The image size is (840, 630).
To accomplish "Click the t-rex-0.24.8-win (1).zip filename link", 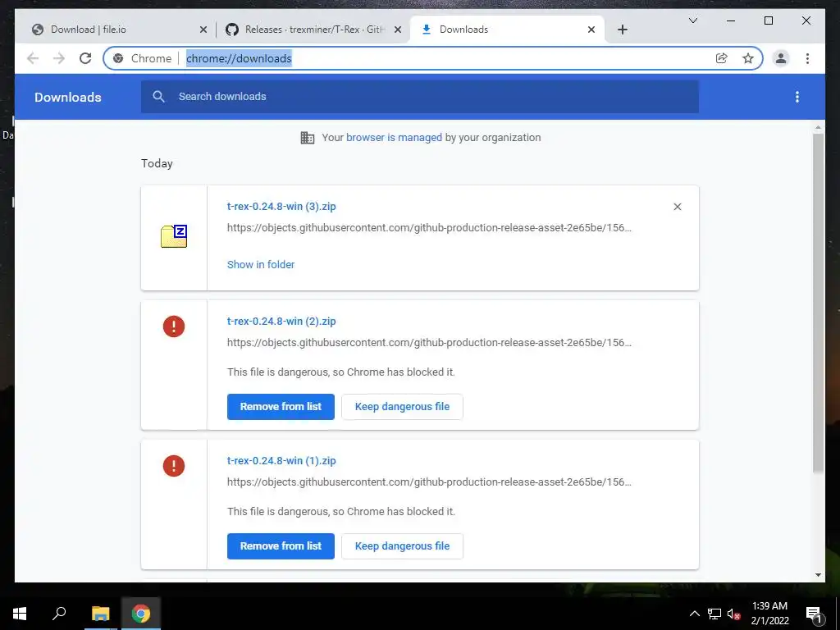I will click(x=281, y=461).
